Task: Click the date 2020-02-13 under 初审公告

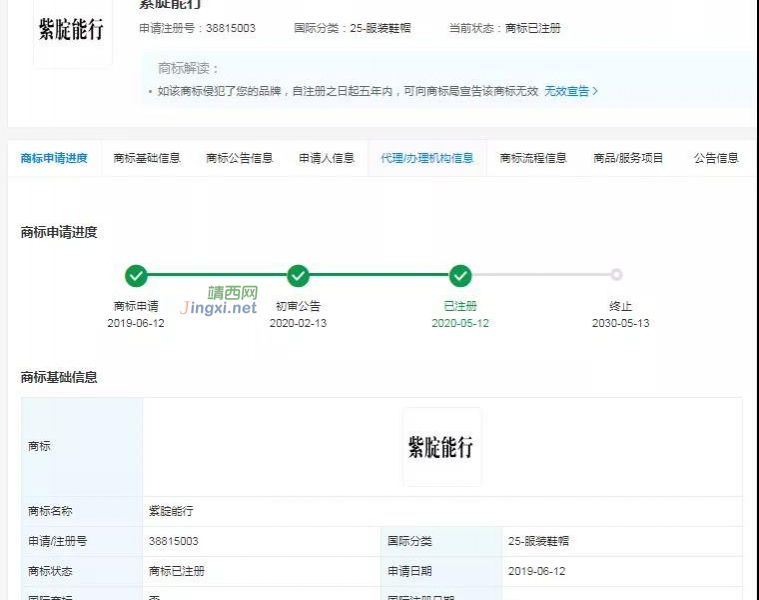Action: coord(298,323)
